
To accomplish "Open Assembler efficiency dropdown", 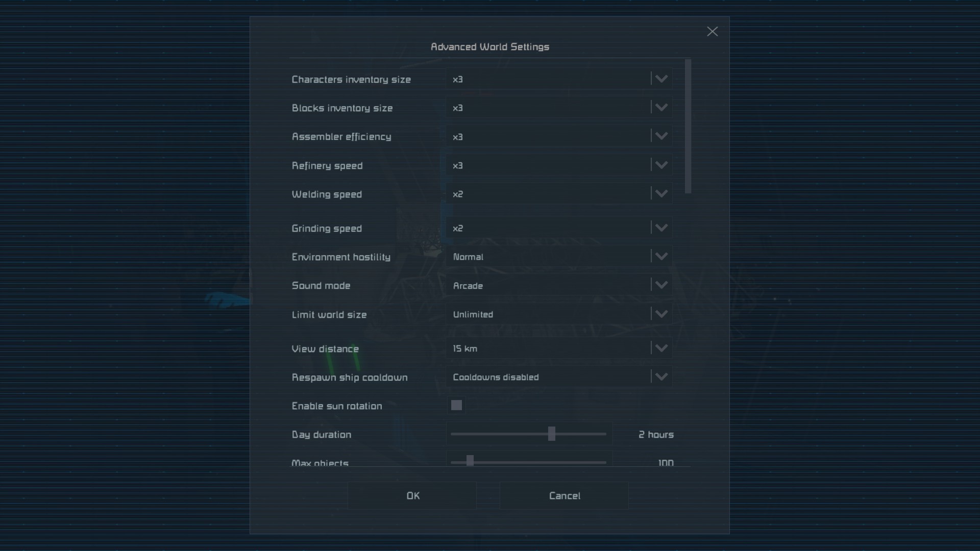I will pos(558,136).
